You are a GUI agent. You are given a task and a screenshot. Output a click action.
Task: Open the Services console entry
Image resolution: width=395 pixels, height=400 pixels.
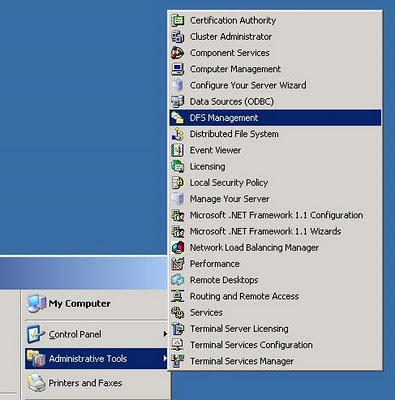click(x=275, y=312)
